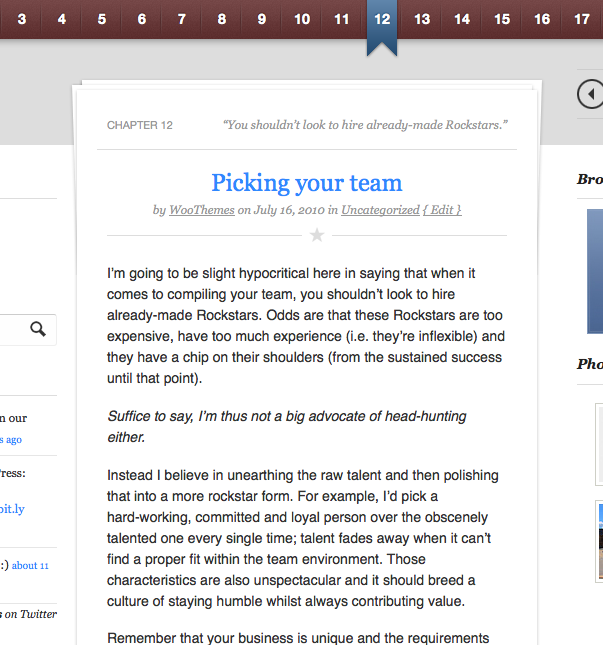This screenshot has width=603, height=645.
Task: Click the pull quote about Rockstars
Action: 366,125
